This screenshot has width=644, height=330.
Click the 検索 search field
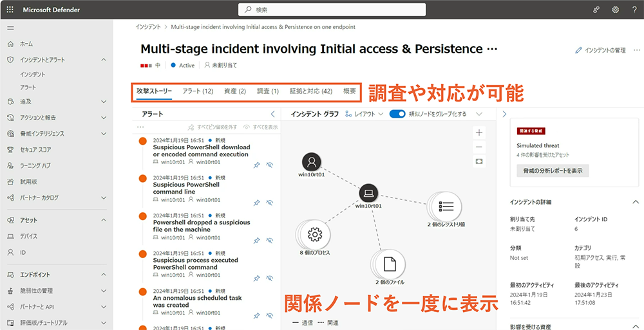point(332,10)
